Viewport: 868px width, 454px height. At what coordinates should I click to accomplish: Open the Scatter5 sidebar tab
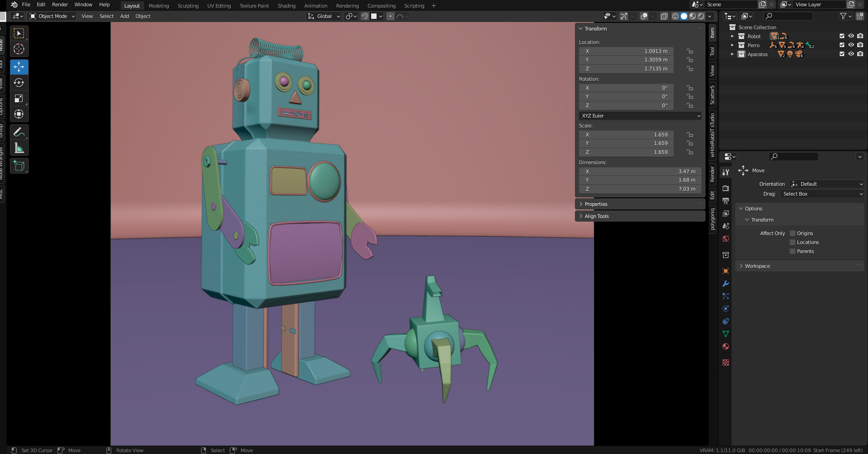coord(712,95)
